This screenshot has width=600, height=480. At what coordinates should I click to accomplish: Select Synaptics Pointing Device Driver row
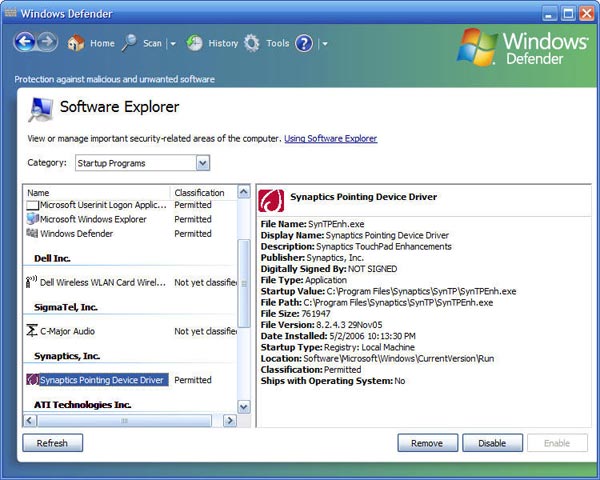(130, 380)
